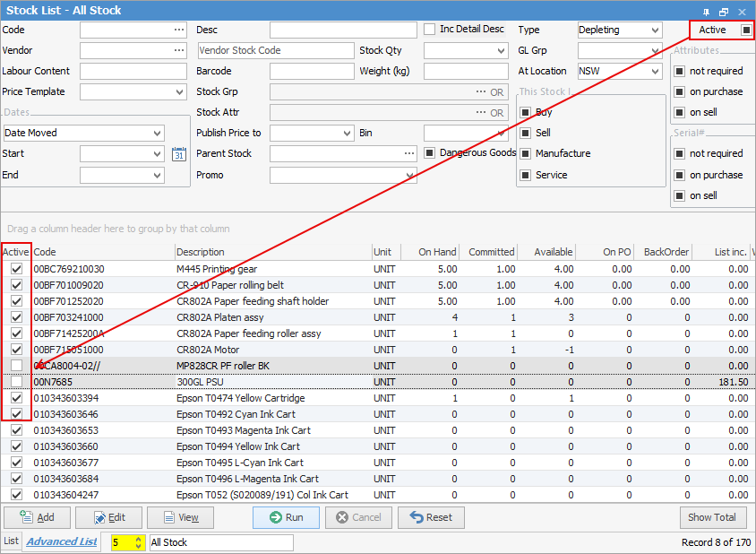Reset the stock list filters
Image resolution: width=756 pixels, height=554 pixels.
[431, 517]
